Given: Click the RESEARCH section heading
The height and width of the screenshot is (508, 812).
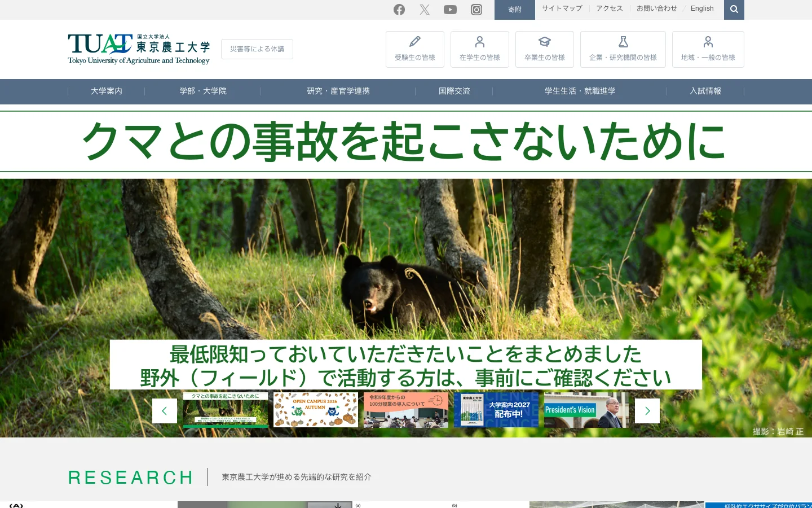Looking at the screenshot, I should pos(131,478).
